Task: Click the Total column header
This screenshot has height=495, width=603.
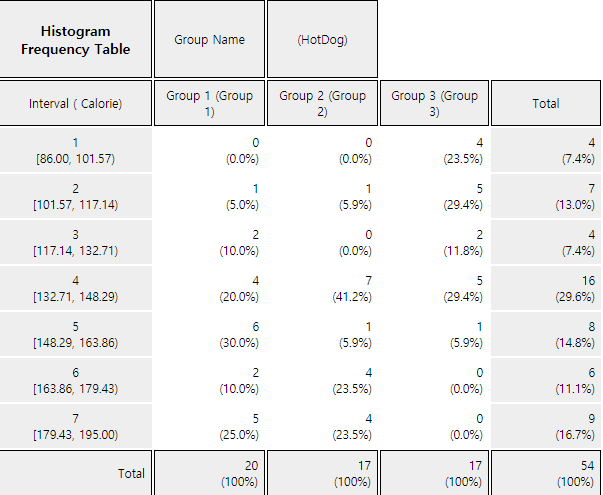Action: (546, 103)
